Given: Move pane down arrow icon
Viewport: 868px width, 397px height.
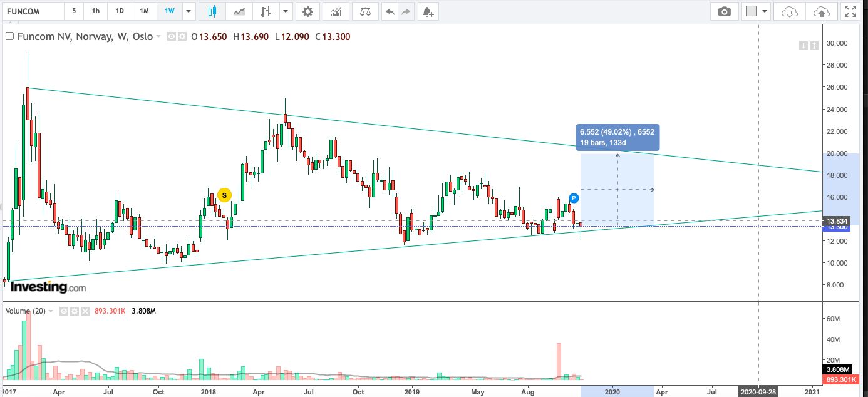Looking at the screenshot, I should (x=803, y=46).
